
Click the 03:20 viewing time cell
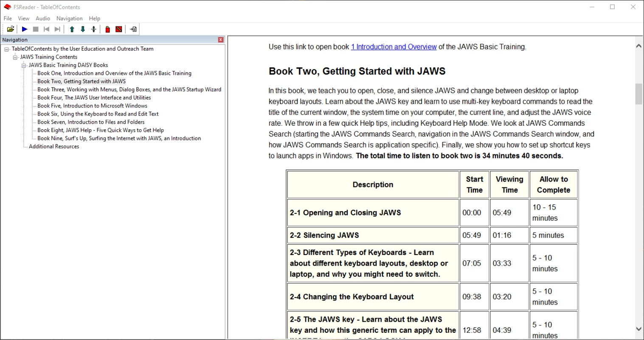(x=509, y=297)
